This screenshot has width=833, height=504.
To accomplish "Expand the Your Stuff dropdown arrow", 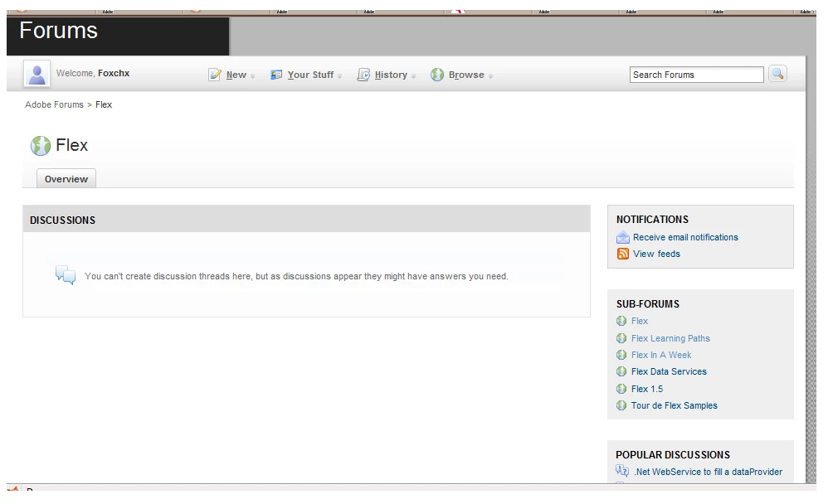I will [340, 76].
